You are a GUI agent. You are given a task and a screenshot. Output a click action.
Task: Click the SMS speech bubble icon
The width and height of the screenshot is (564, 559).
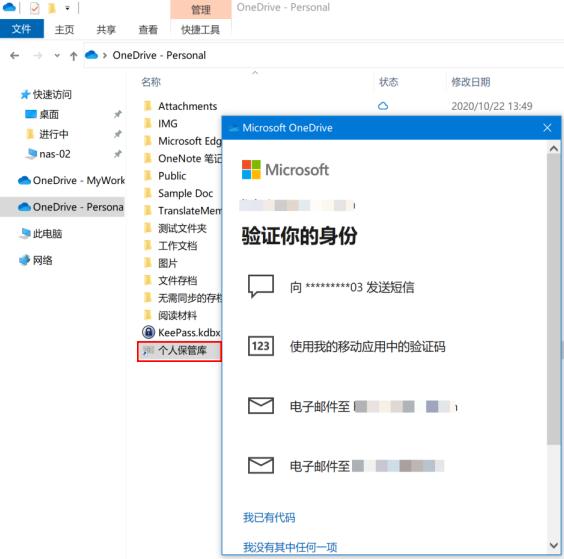(x=260, y=286)
